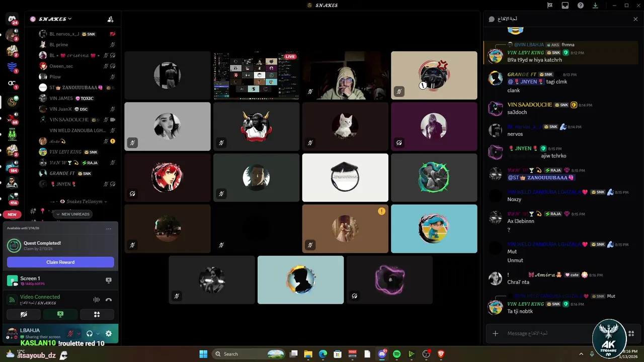Open quest card three-dots menu
The image size is (644, 362).
(x=109, y=229)
